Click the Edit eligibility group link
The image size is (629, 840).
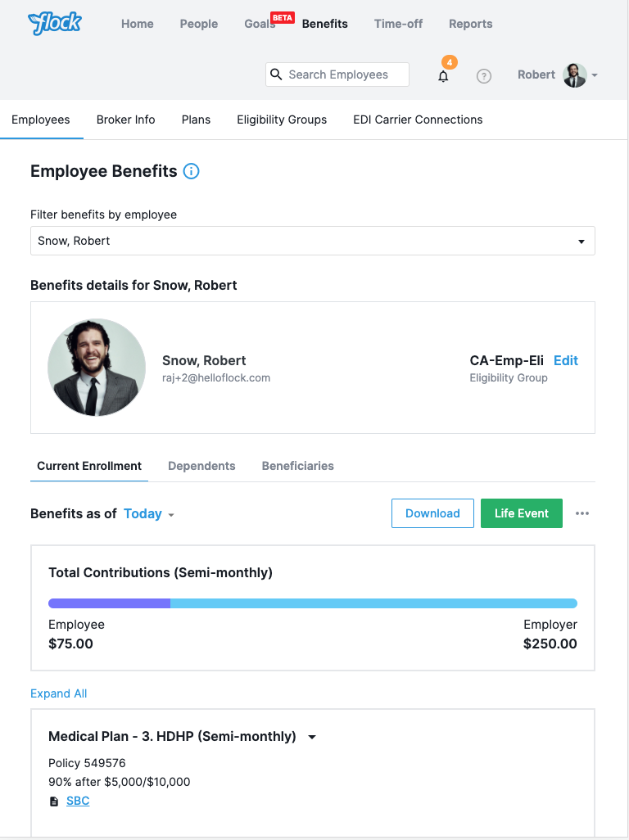pyautogui.click(x=566, y=360)
